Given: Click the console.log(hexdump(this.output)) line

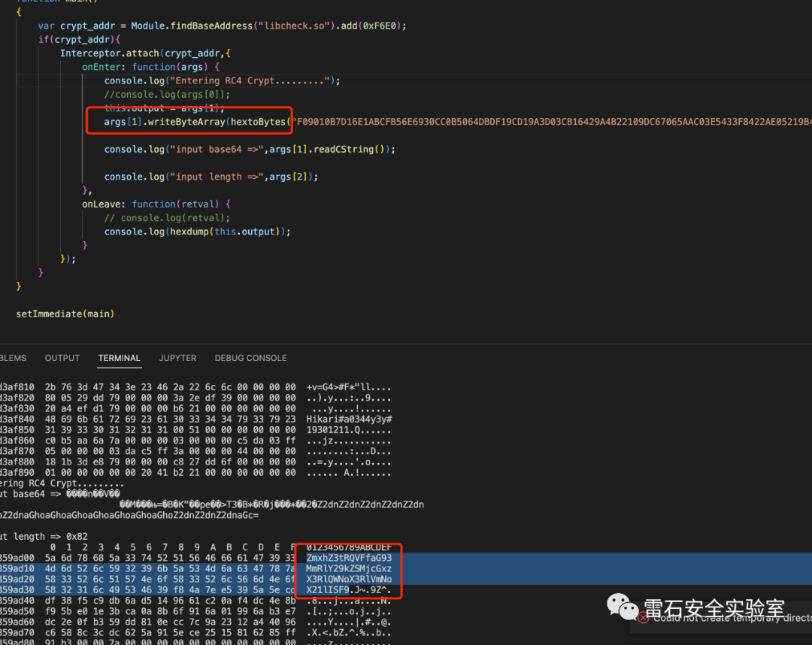Looking at the screenshot, I should (197, 232).
